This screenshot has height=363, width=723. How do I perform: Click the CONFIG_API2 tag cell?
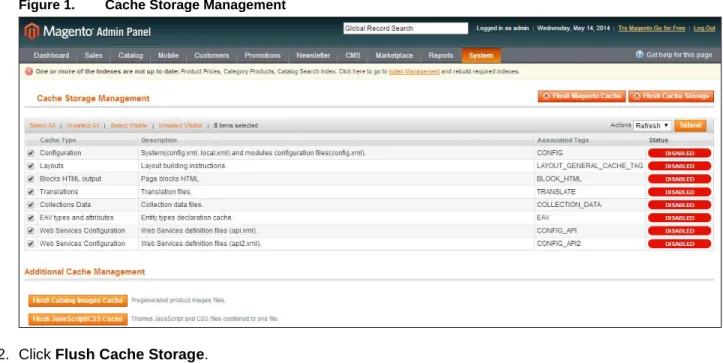[558, 243]
